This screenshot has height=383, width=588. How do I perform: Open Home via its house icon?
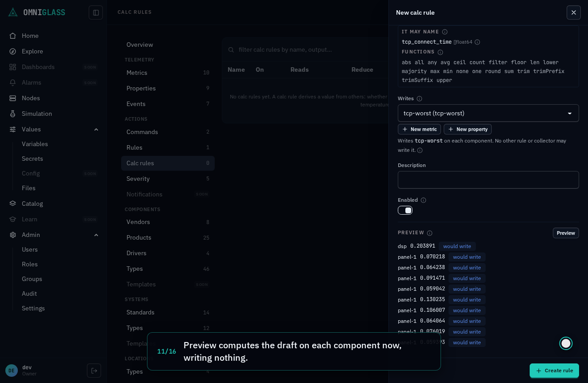click(x=13, y=36)
